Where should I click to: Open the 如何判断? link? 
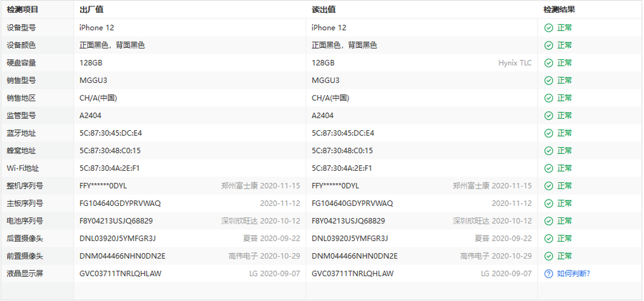coord(573,274)
